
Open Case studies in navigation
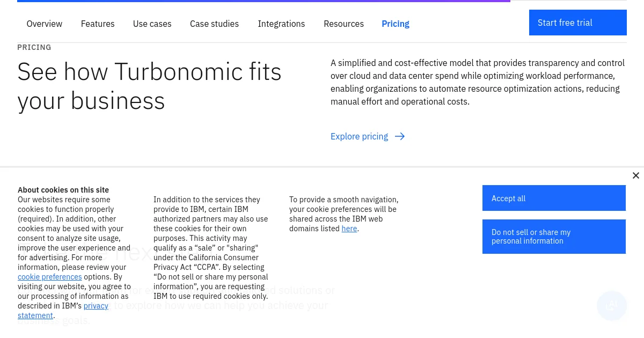(x=215, y=24)
